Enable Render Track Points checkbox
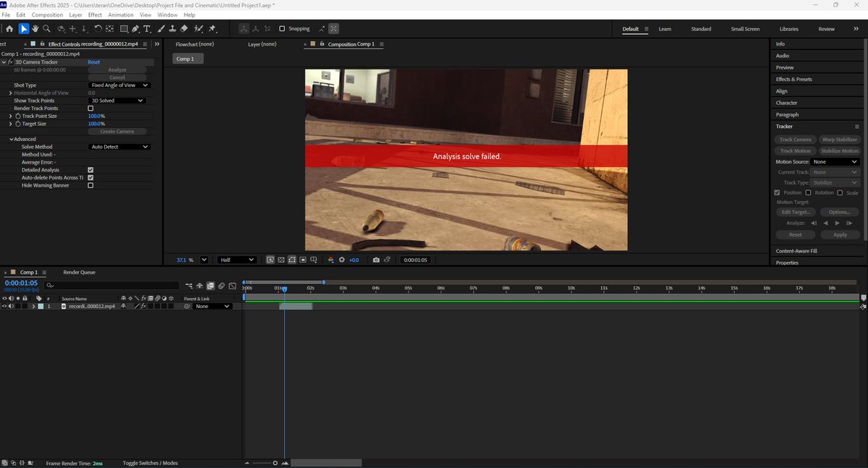The width and height of the screenshot is (868, 468). 90,109
